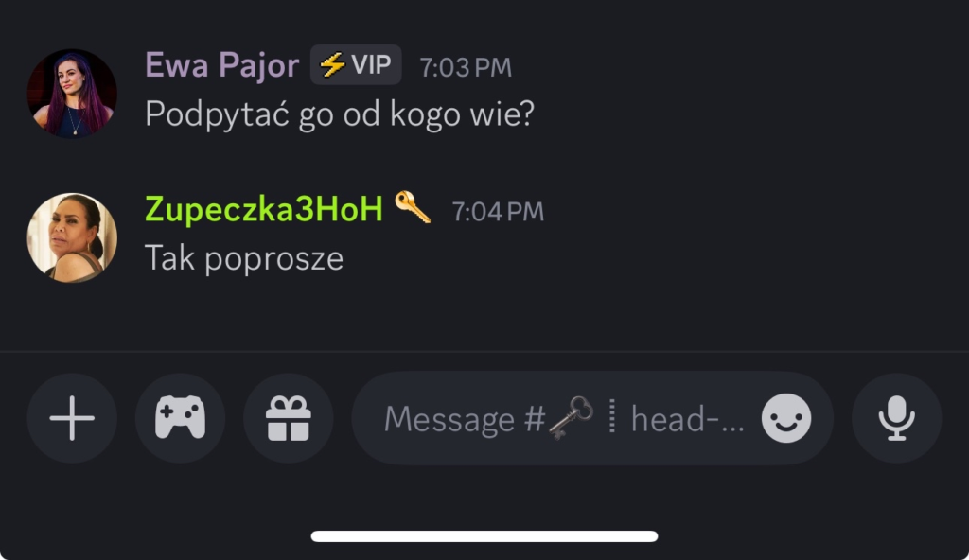
Task: Open Ewa Pajor's profile avatar
Action: pyautogui.click(x=72, y=94)
